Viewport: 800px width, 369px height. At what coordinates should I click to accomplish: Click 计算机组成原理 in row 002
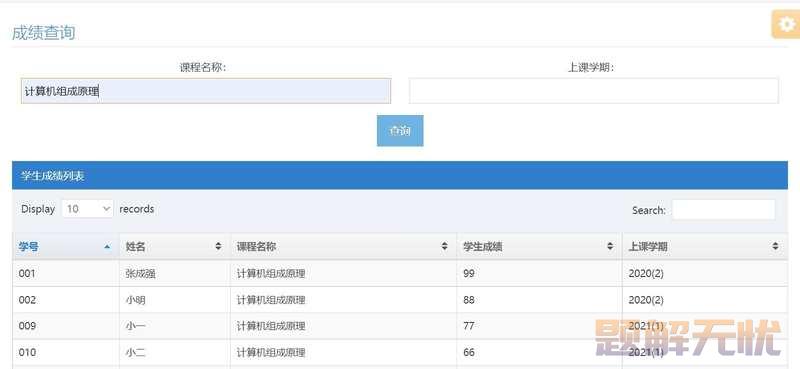[271, 300]
